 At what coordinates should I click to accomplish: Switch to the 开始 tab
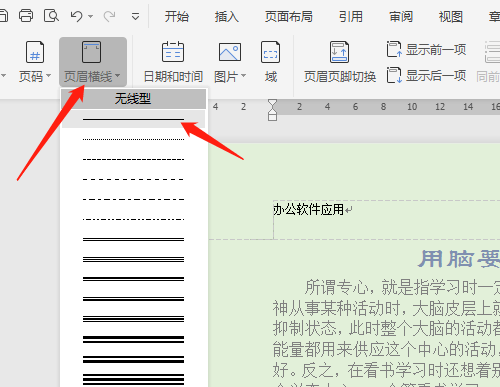click(177, 16)
